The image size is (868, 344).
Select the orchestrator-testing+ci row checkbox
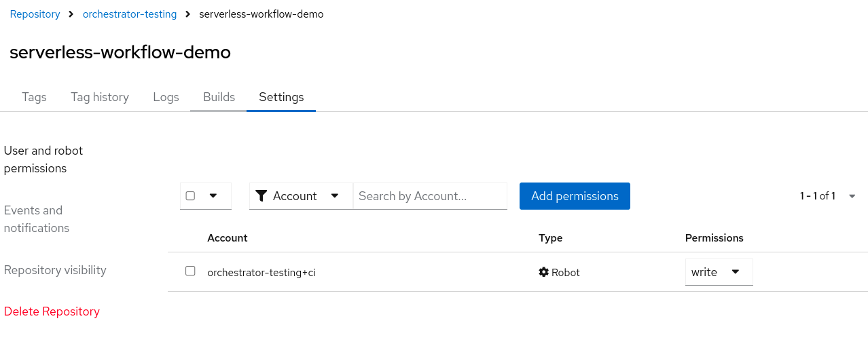click(191, 271)
